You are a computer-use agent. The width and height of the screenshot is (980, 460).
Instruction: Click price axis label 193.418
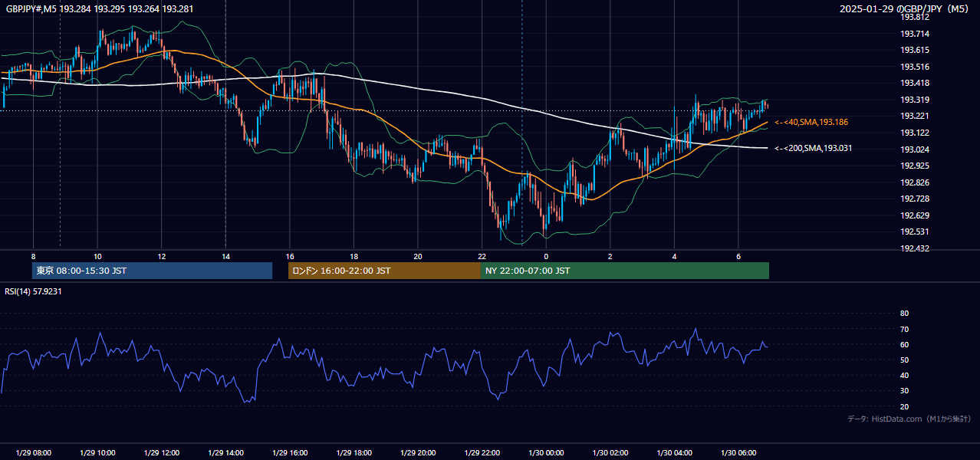[914, 83]
